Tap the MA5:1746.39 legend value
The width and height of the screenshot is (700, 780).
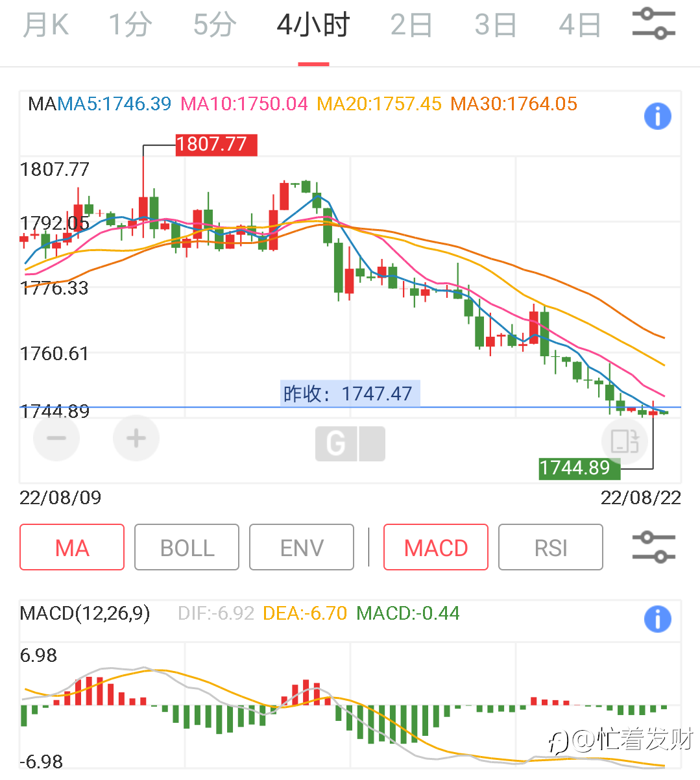pyautogui.click(x=114, y=104)
